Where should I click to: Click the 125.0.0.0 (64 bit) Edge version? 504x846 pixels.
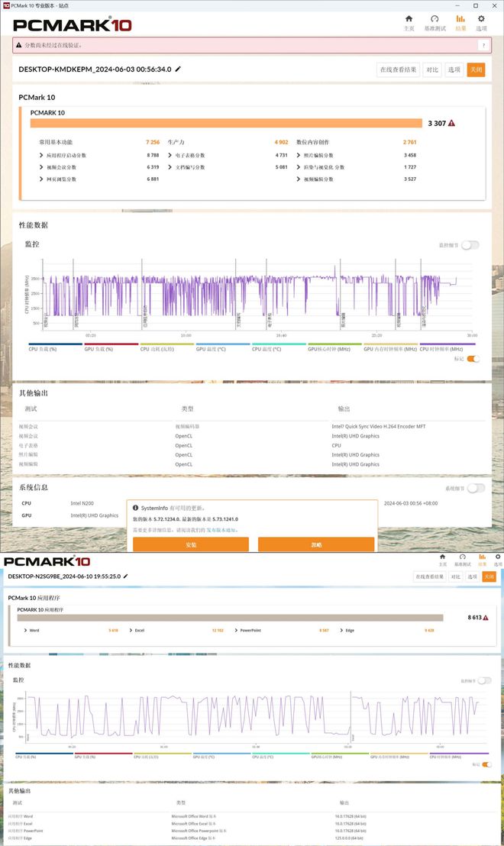(x=351, y=838)
